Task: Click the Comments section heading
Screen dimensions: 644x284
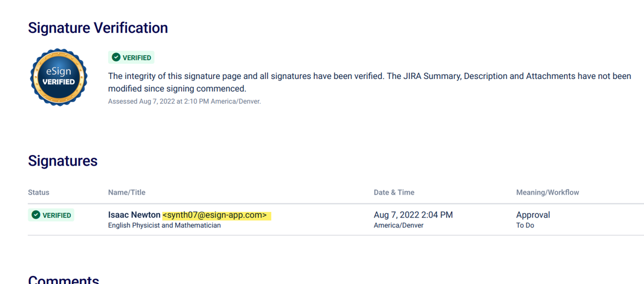Action: (x=63, y=280)
